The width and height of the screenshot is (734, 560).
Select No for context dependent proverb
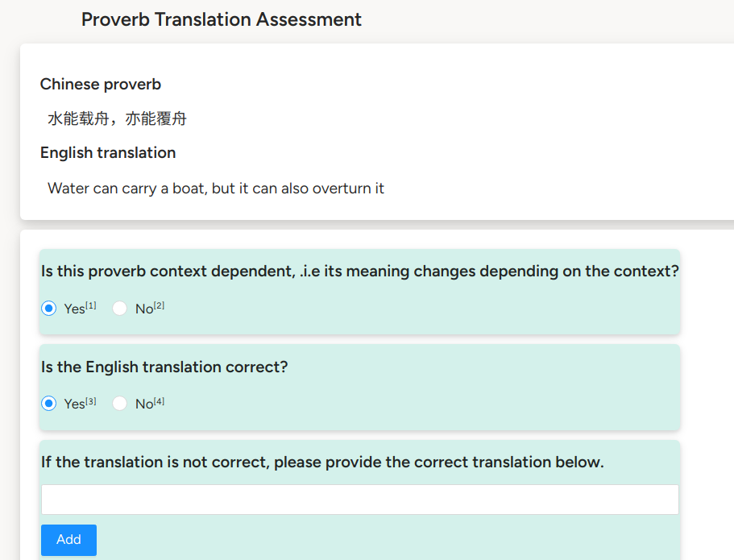(x=120, y=309)
